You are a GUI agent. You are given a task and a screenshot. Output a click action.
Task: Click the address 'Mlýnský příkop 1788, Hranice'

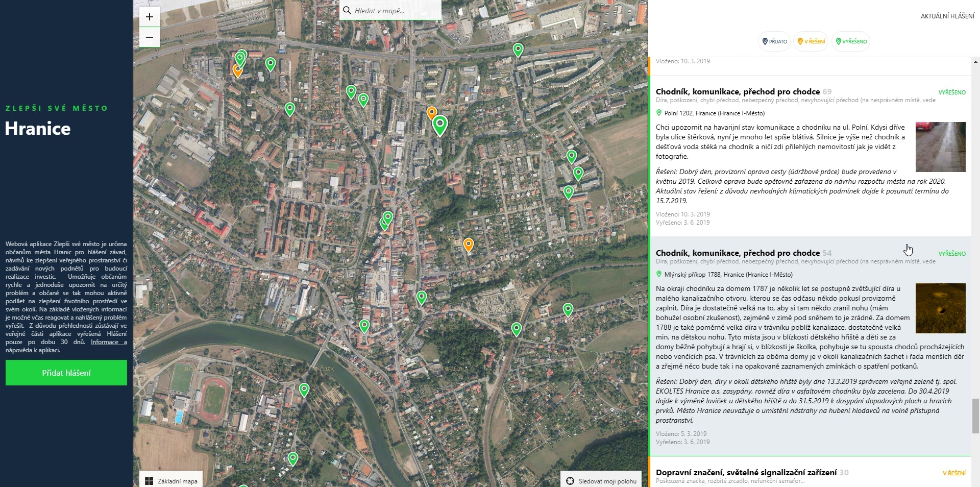(728, 275)
